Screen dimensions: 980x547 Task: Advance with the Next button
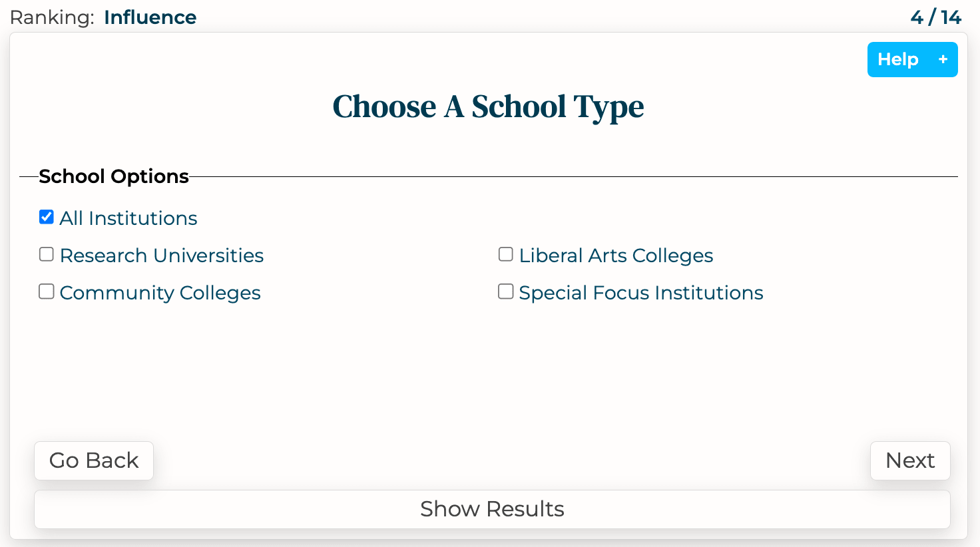pos(910,460)
